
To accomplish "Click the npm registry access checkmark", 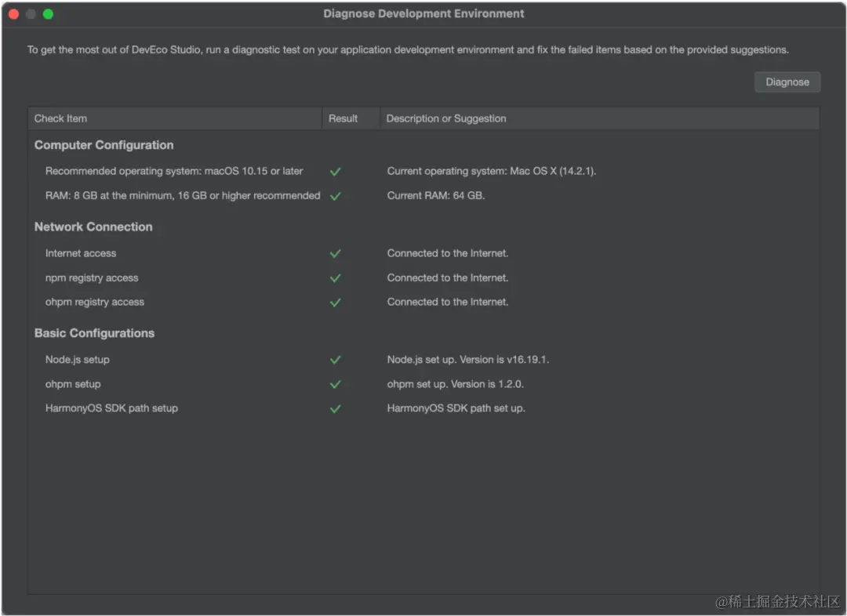I will click(336, 278).
